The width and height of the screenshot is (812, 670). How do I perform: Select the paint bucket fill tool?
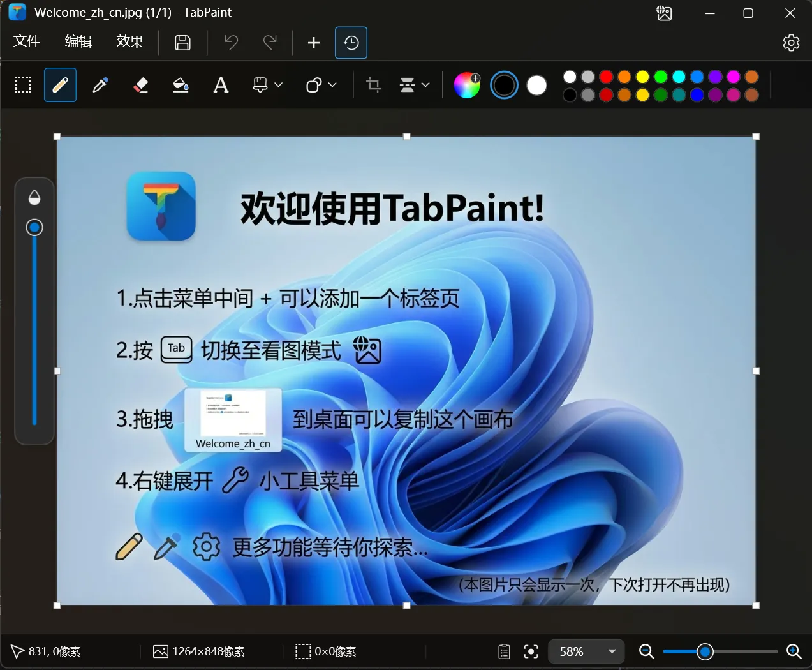(181, 84)
